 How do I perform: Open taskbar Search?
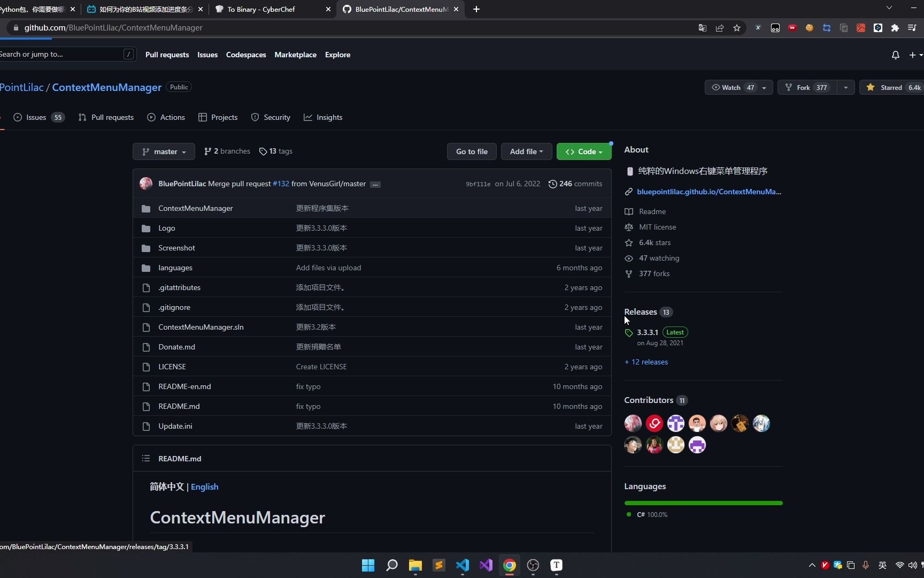(391, 565)
